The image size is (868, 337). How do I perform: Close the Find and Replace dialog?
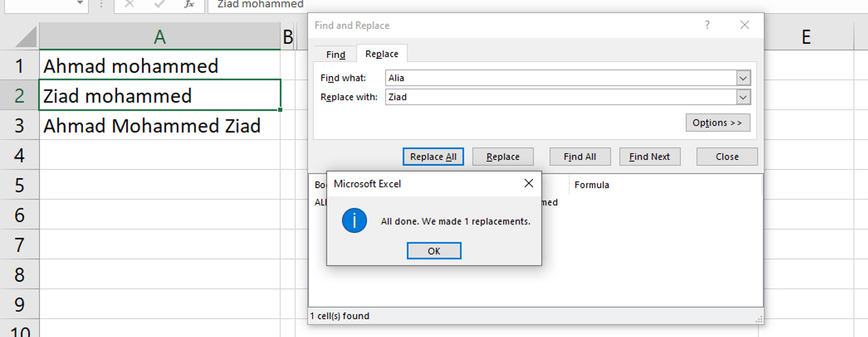pos(744,25)
